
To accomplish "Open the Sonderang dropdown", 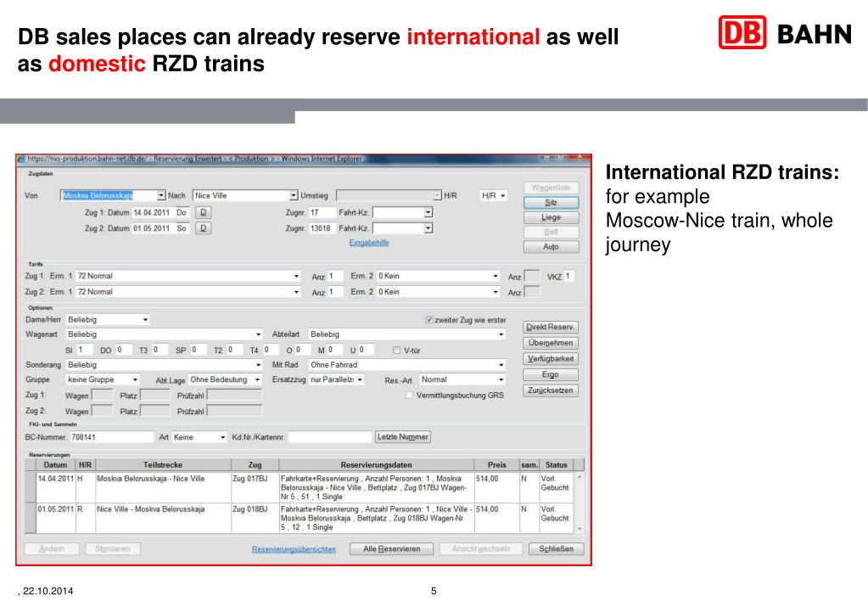I will [x=258, y=365].
